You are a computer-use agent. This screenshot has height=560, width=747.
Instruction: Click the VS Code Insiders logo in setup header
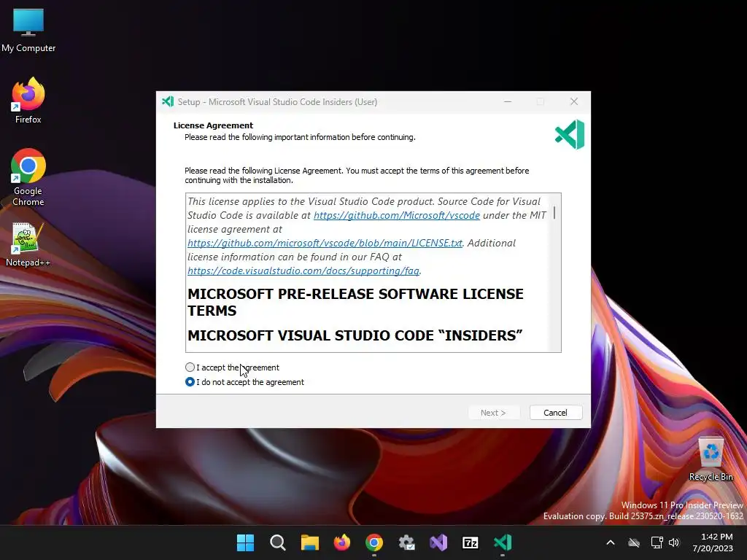pyautogui.click(x=570, y=134)
